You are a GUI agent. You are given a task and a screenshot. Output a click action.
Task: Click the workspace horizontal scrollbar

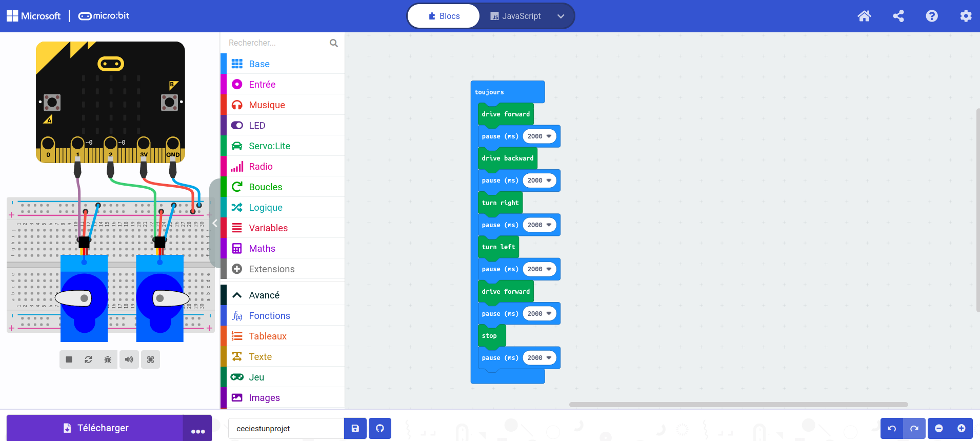click(738, 405)
